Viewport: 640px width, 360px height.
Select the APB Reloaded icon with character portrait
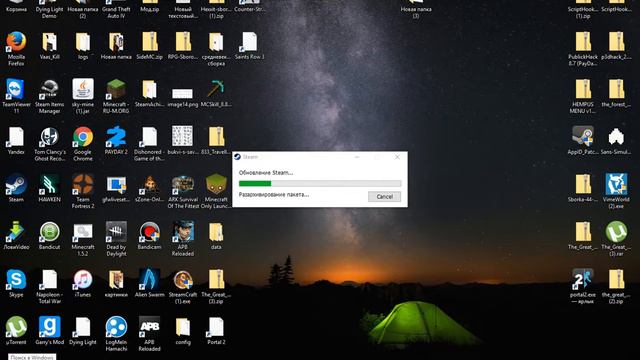[x=182, y=231]
